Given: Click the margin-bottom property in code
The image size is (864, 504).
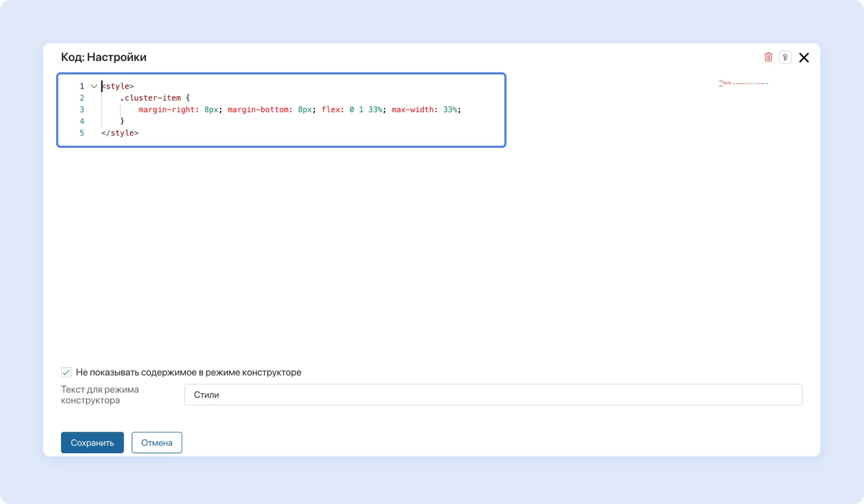Looking at the screenshot, I should (x=258, y=110).
